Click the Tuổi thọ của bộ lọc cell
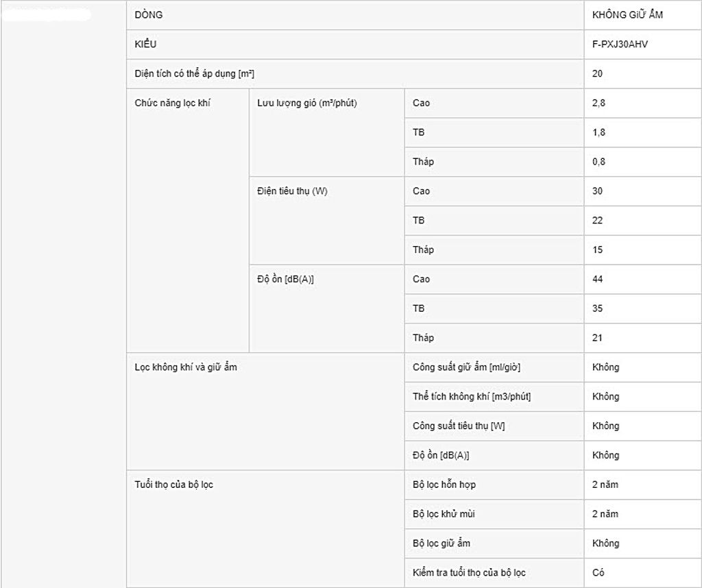Image resolution: width=702 pixels, height=588 pixels. coord(265,529)
